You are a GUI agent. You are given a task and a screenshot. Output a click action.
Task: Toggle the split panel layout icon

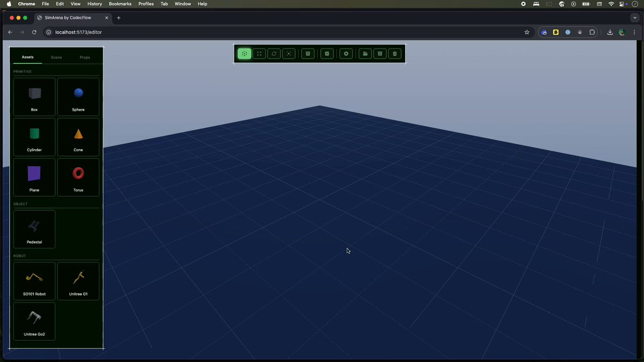pos(327,54)
